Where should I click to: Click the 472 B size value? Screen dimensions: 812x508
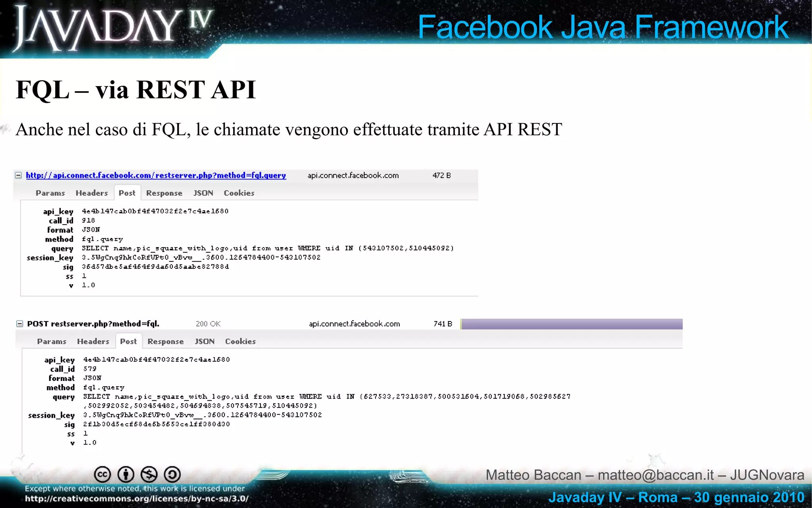(x=442, y=175)
